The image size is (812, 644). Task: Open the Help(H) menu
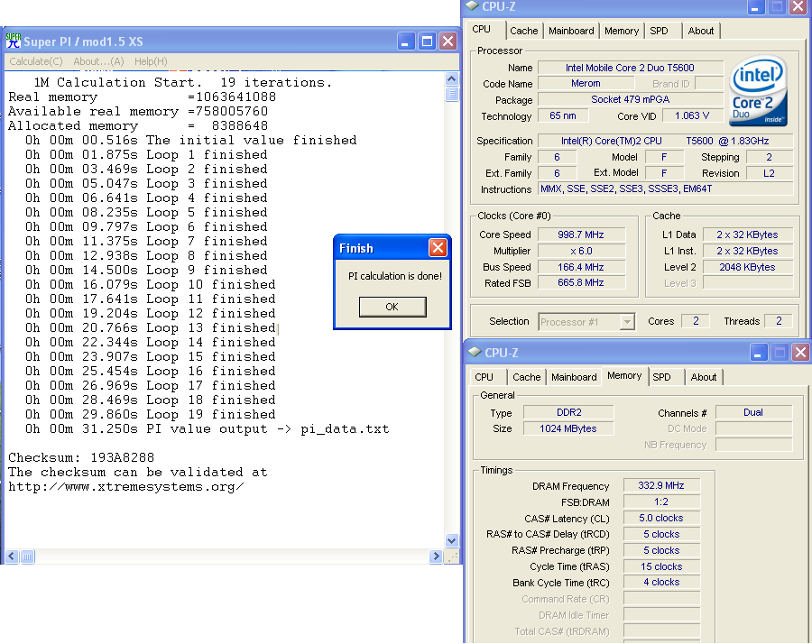[x=151, y=61]
